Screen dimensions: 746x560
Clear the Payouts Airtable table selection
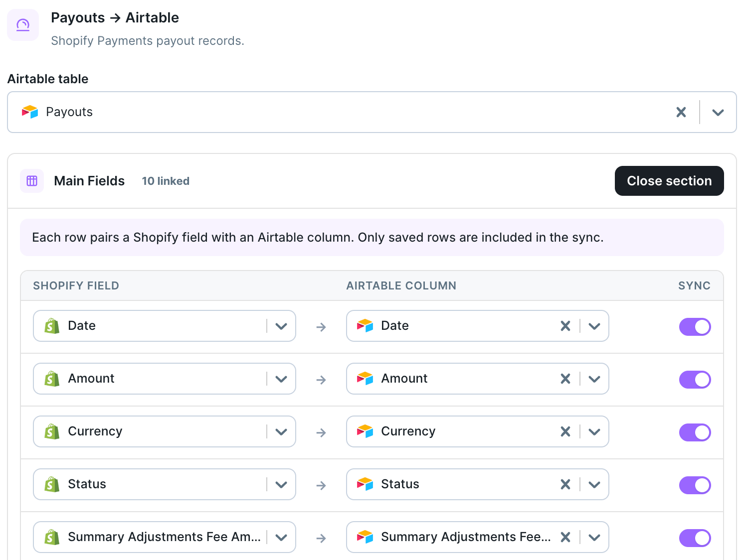click(x=681, y=112)
